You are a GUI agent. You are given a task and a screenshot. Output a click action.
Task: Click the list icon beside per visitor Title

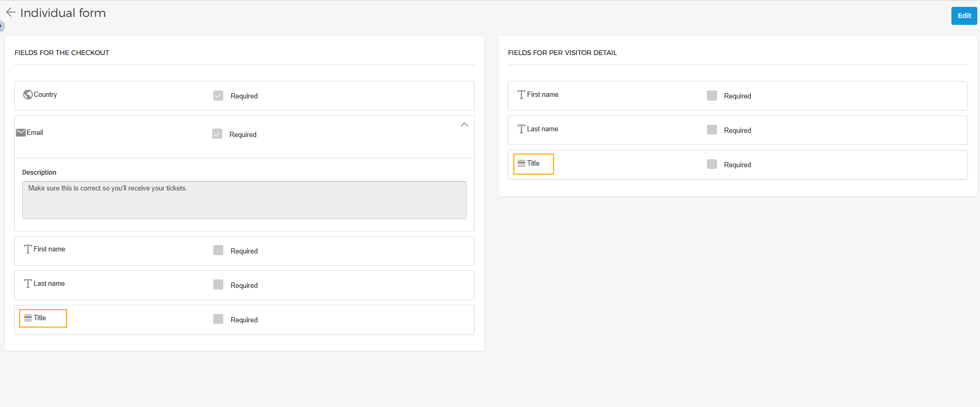coord(521,164)
